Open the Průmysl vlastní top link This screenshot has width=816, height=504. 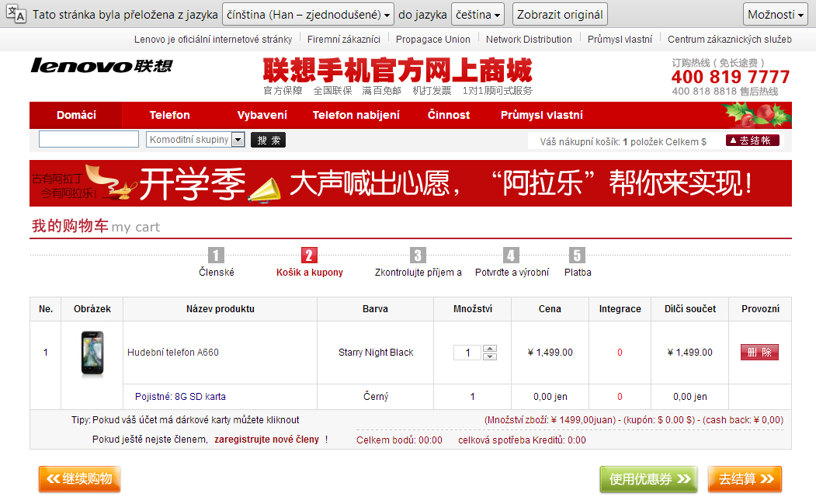(x=620, y=40)
